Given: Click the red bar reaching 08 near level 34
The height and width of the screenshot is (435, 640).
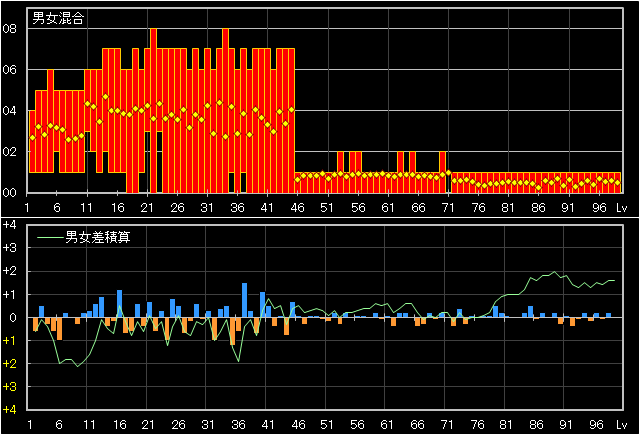Looking at the screenshot, I should point(226,111).
